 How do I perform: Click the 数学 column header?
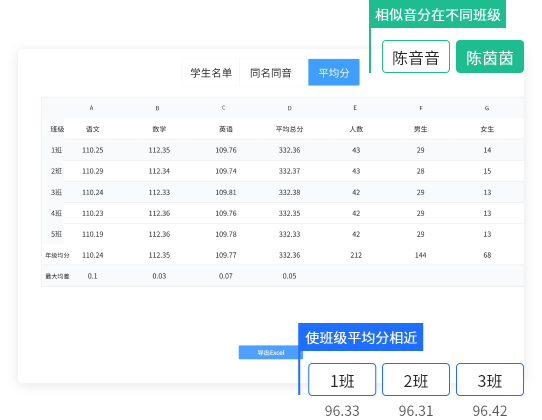[x=159, y=129]
